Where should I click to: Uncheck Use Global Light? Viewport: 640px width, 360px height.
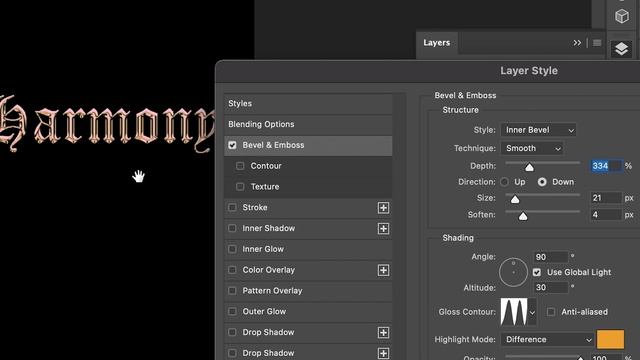(537, 272)
